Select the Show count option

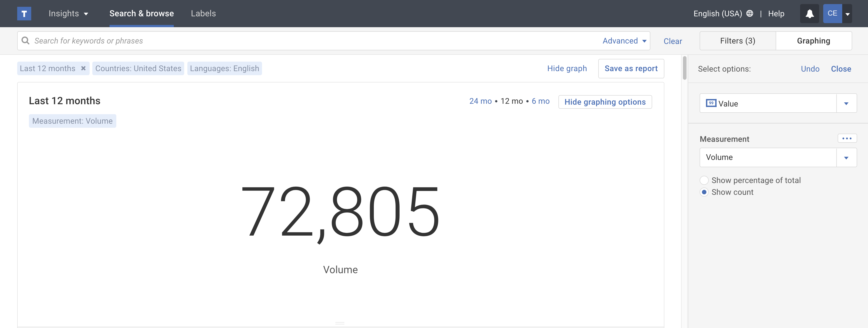(704, 192)
